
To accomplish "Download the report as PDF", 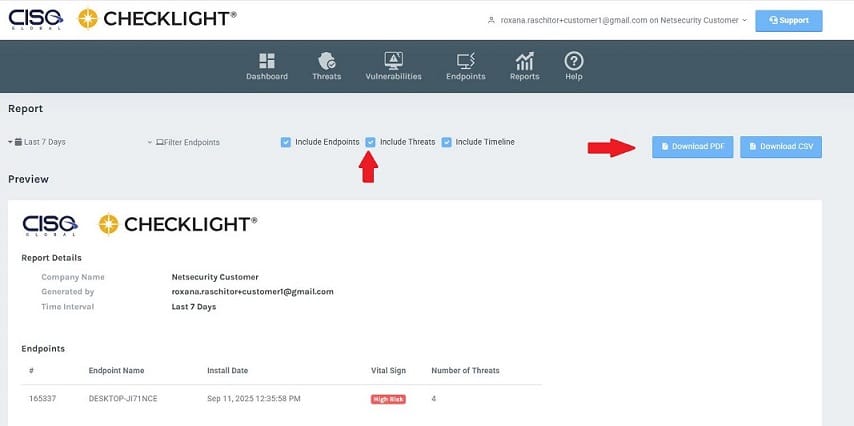I will [693, 147].
